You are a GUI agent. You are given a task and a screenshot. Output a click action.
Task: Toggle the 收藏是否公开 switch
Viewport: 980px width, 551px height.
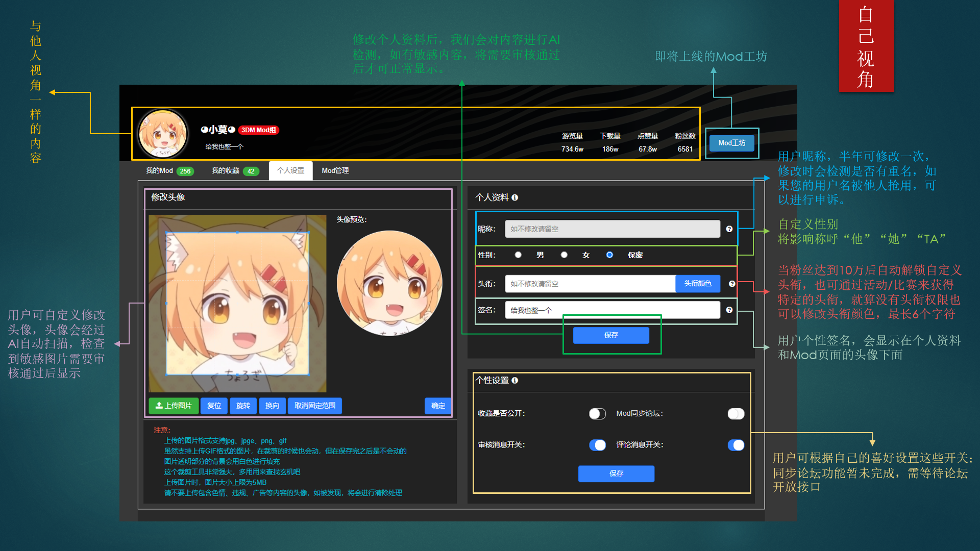pyautogui.click(x=597, y=413)
